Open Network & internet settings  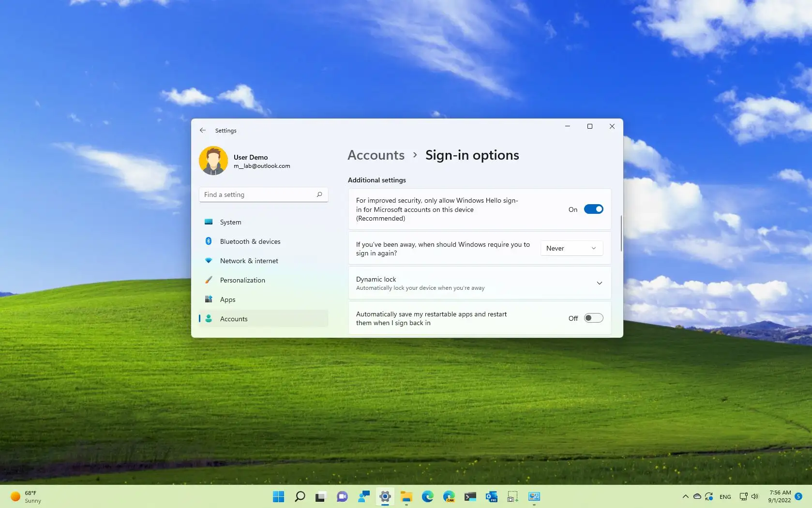(x=249, y=261)
